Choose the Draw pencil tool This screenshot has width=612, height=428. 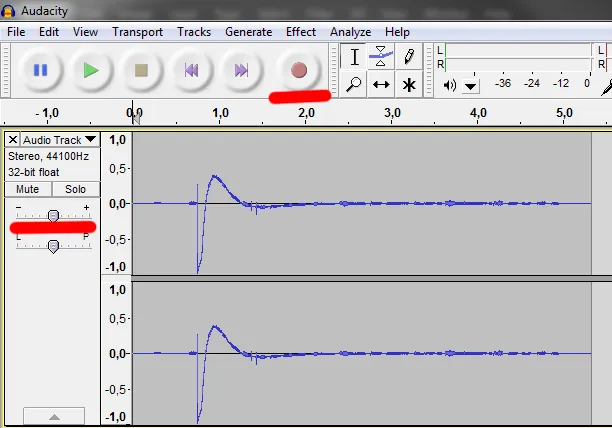[x=409, y=57]
